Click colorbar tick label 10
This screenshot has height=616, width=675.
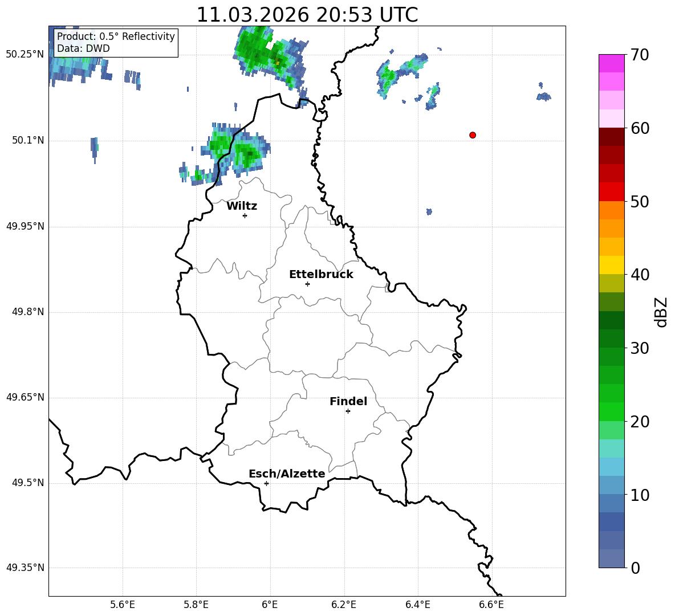click(640, 495)
